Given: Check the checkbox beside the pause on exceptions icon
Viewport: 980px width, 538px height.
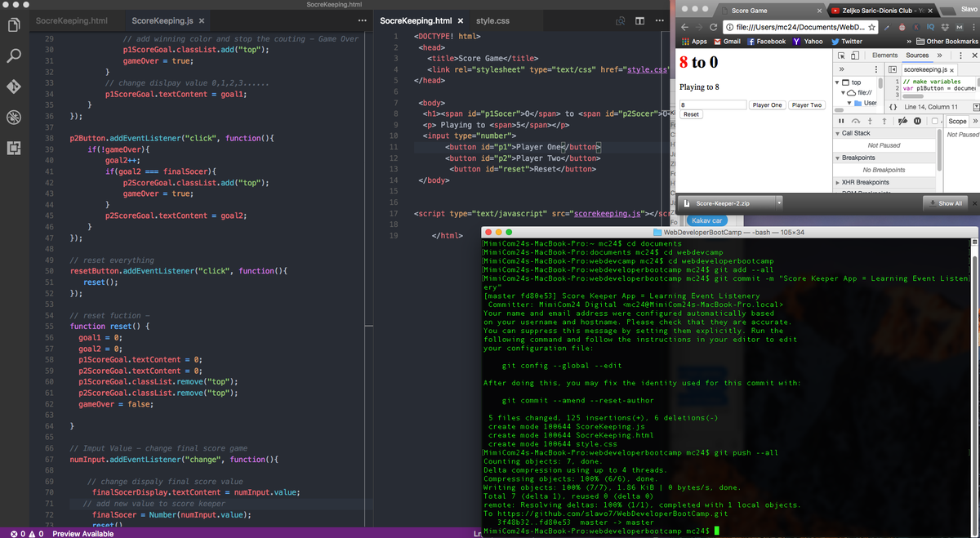Looking at the screenshot, I should 935,121.
